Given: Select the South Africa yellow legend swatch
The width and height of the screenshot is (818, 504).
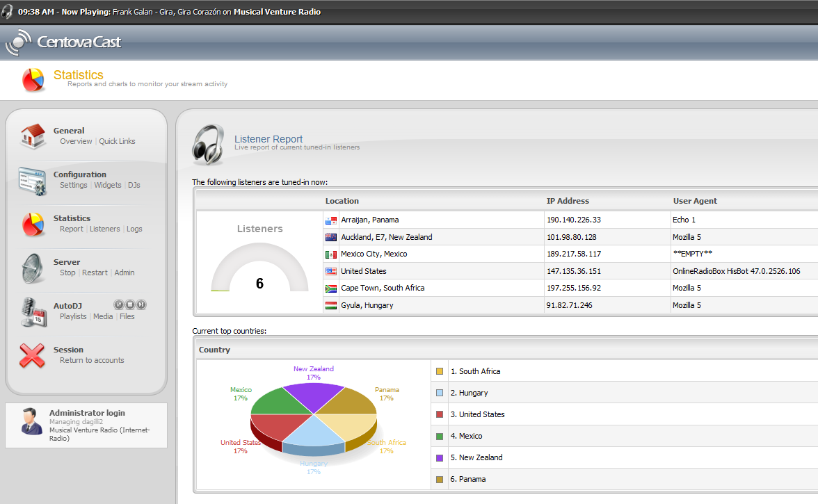Looking at the screenshot, I should pos(440,371).
